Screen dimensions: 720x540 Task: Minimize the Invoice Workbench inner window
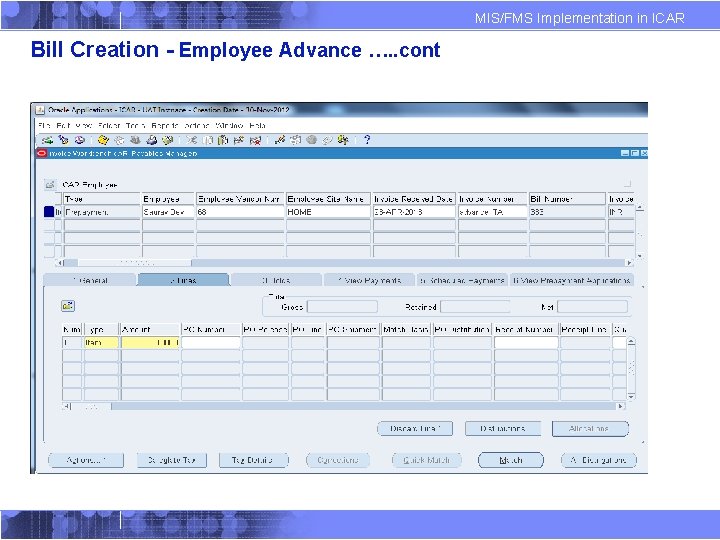625,153
